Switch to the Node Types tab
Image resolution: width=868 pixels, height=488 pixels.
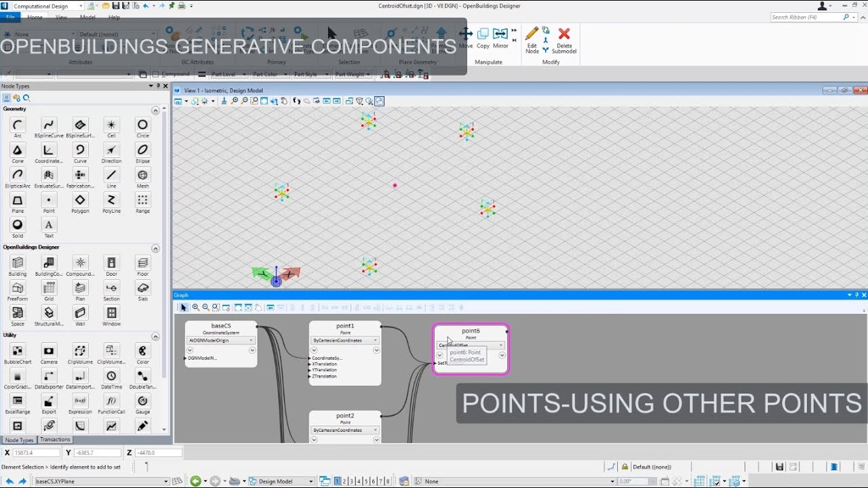pyautogui.click(x=19, y=440)
